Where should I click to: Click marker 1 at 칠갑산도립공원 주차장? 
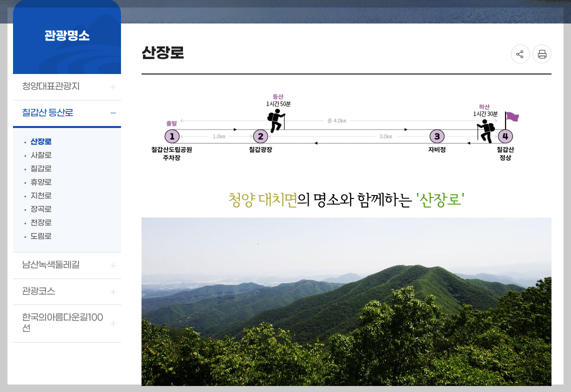[x=172, y=135]
